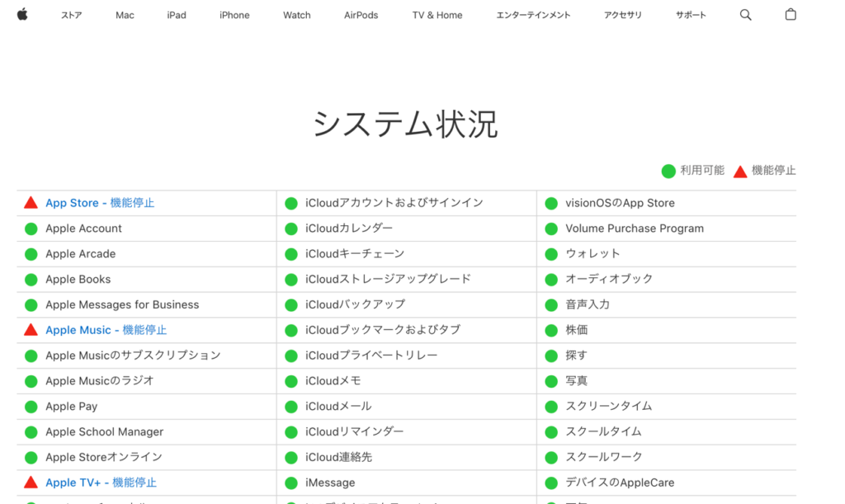Viewport: 845px width, 504px height.
Task: Open Apple TV+ - 機能停止 link
Action: 101,483
